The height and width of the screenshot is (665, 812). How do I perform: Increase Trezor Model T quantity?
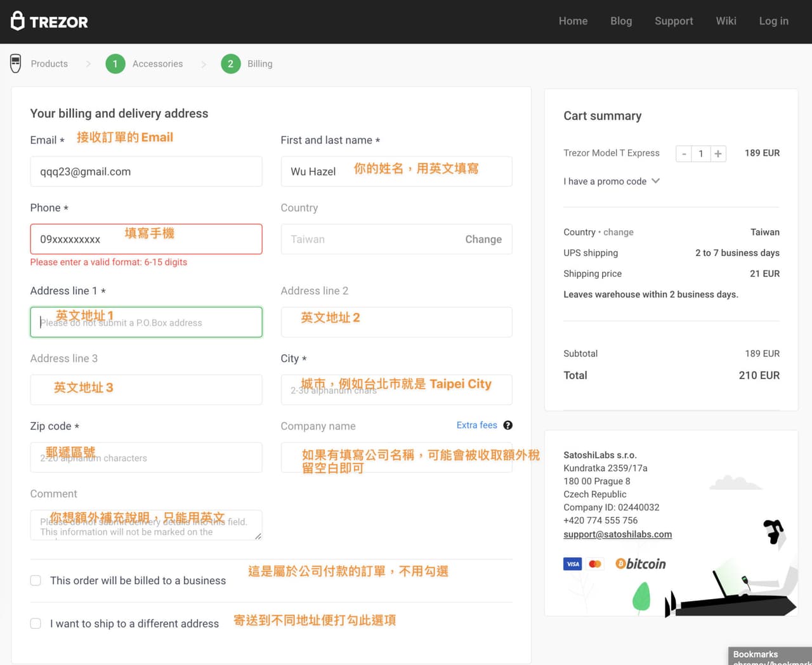click(718, 153)
